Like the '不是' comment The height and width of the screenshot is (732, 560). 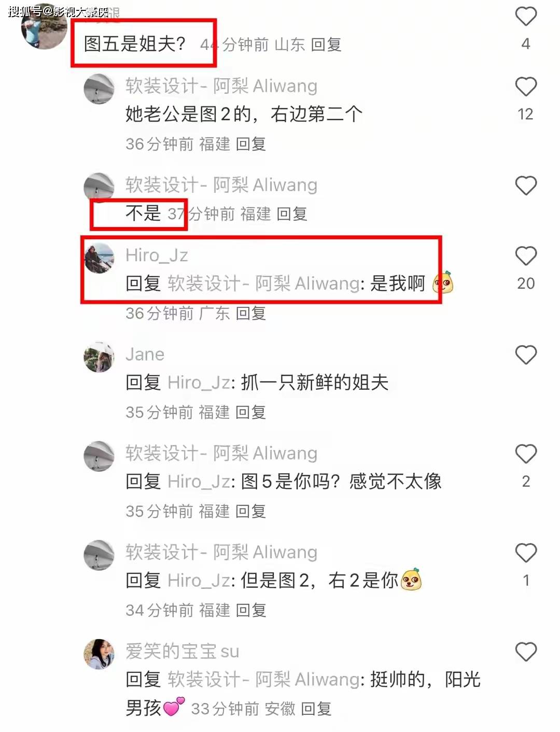pyautogui.click(x=525, y=186)
